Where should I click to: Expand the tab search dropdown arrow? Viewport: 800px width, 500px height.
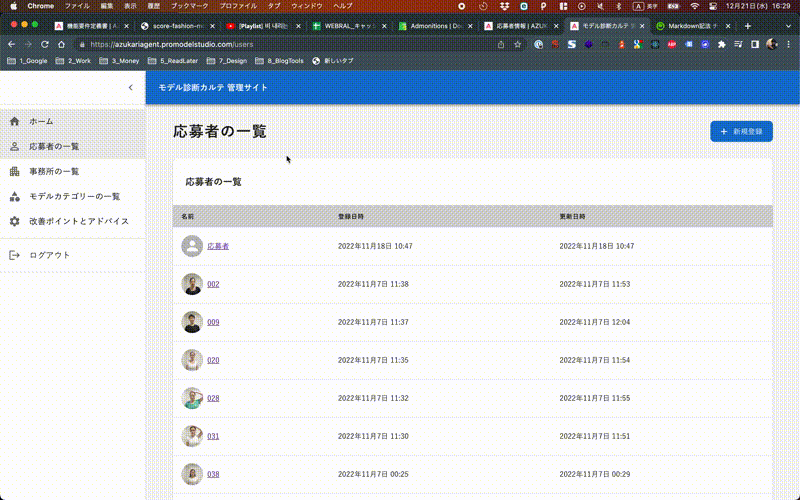pos(789,26)
